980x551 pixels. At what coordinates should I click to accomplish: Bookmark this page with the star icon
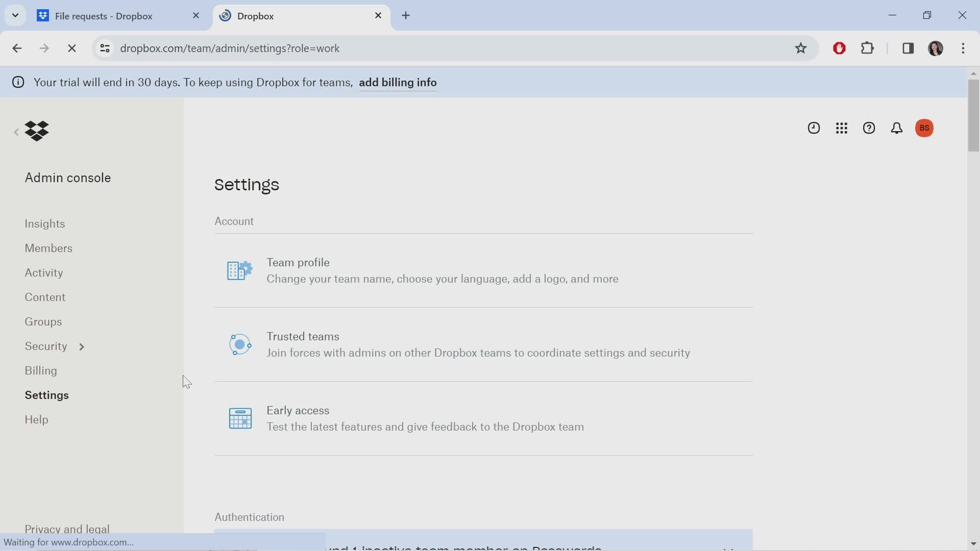(x=801, y=48)
